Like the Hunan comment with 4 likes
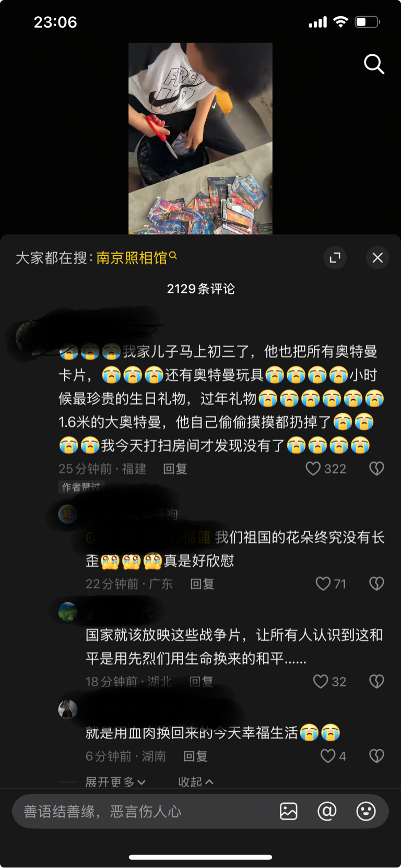Viewport: 401px width, 868px height. pyautogui.click(x=328, y=756)
